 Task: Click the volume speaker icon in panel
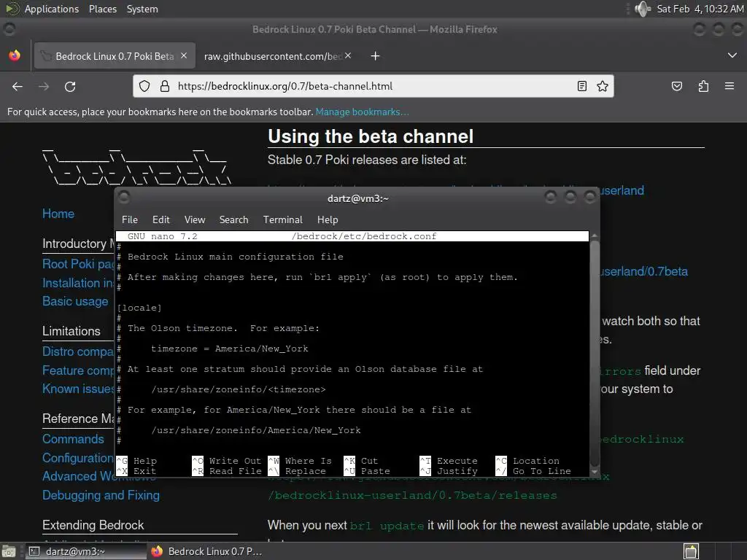(x=643, y=9)
